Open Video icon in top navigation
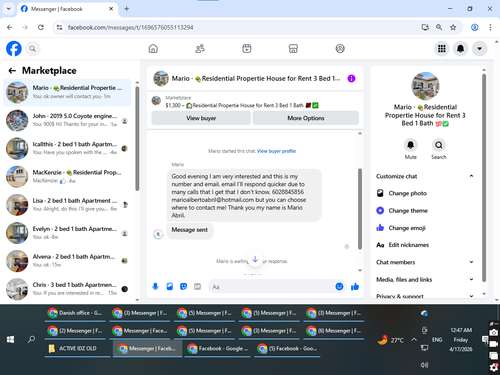 (247, 49)
